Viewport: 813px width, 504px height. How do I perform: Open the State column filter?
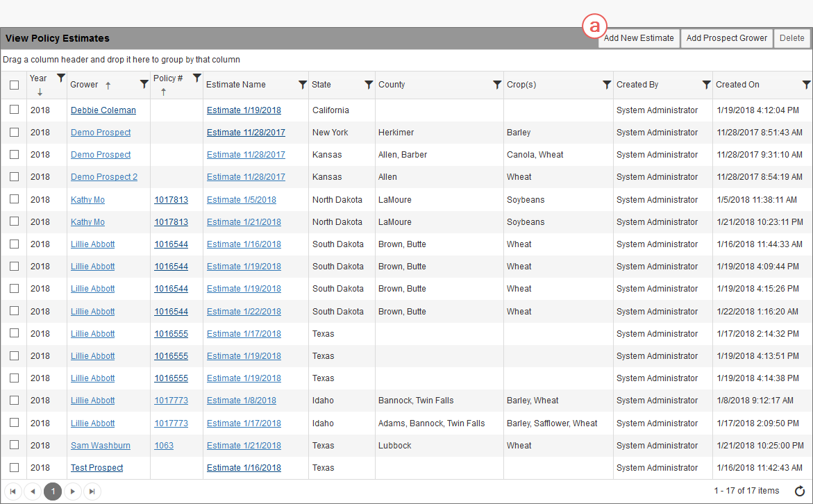(x=368, y=85)
